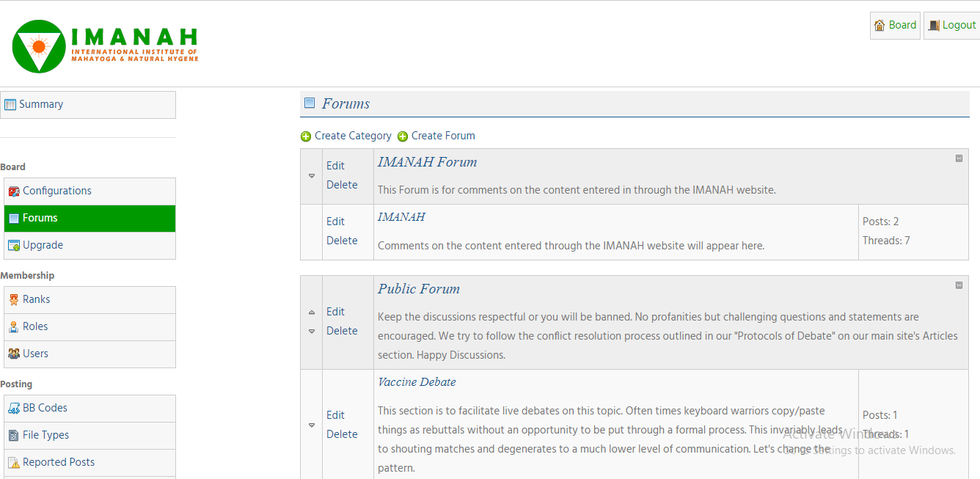Image resolution: width=980 pixels, height=479 pixels.
Task: Click the BB Codes icon
Action: coord(14,408)
